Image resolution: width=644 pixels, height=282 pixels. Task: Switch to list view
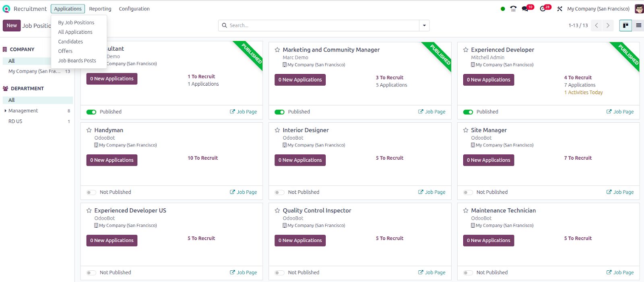(x=638, y=25)
